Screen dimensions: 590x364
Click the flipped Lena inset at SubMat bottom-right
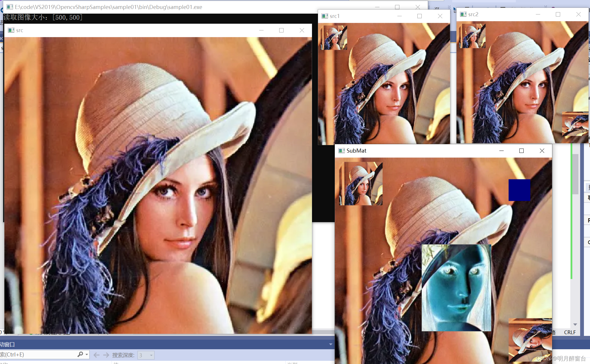[x=530, y=340]
